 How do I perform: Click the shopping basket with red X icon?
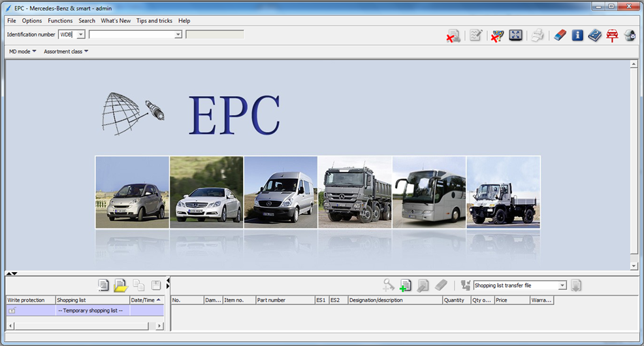tap(498, 35)
